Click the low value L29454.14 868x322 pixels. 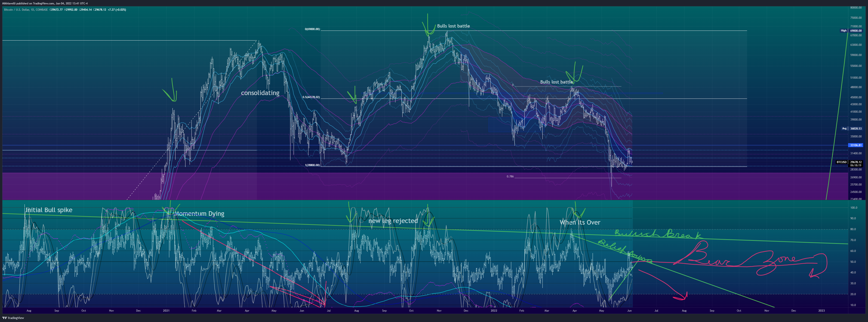click(x=85, y=10)
